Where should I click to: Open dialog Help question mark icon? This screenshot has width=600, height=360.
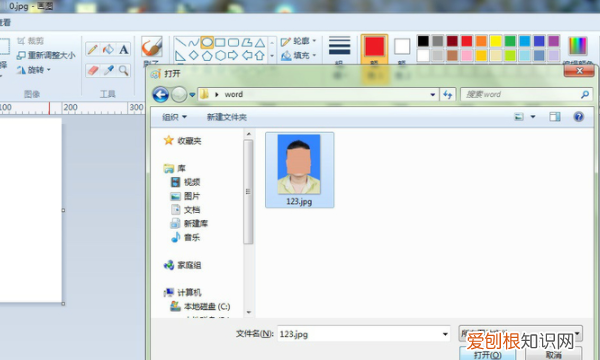(579, 117)
